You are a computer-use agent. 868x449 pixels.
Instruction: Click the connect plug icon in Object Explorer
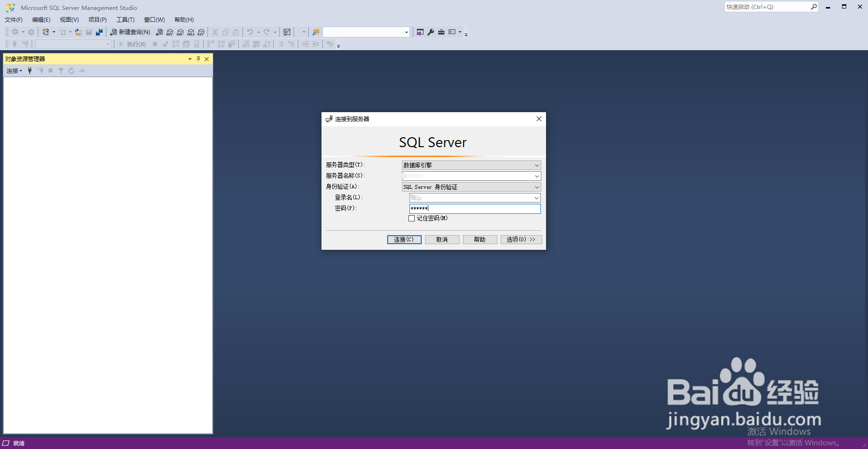tap(30, 70)
